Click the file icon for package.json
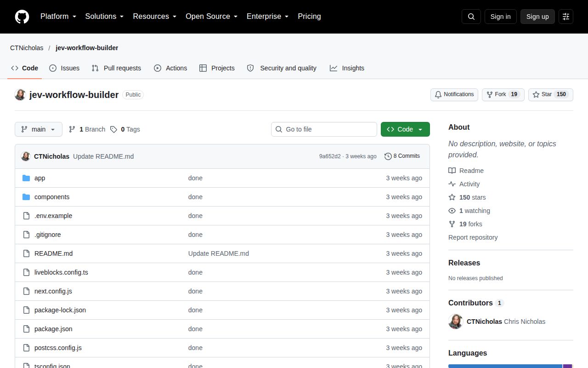The image size is (588, 368). (26, 329)
